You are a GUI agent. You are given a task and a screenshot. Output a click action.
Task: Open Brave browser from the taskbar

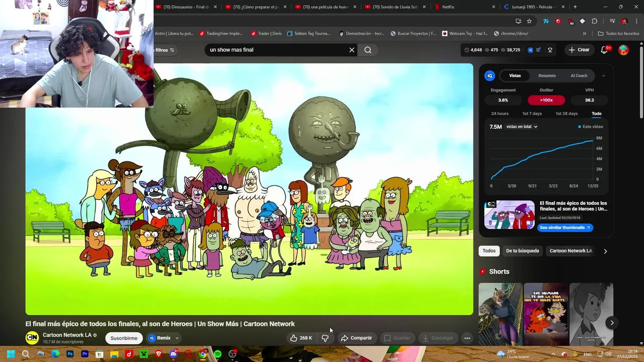pyautogui.click(x=158, y=354)
